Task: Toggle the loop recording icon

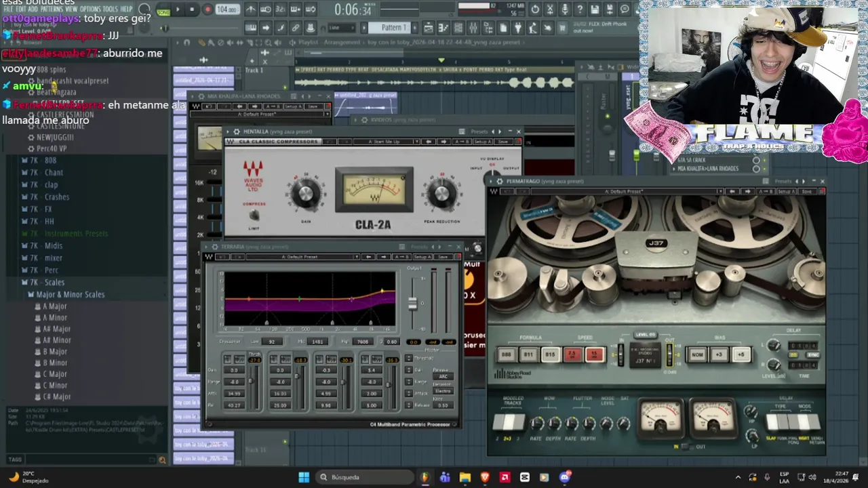Action: [x=310, y=9]
